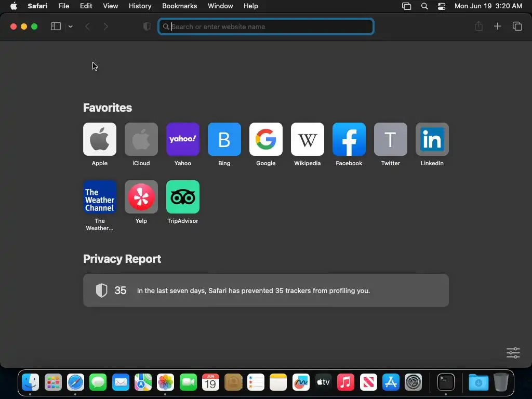532x399 pixels.
Task: Open Calendar from the Dock
Action: (210, 382)
